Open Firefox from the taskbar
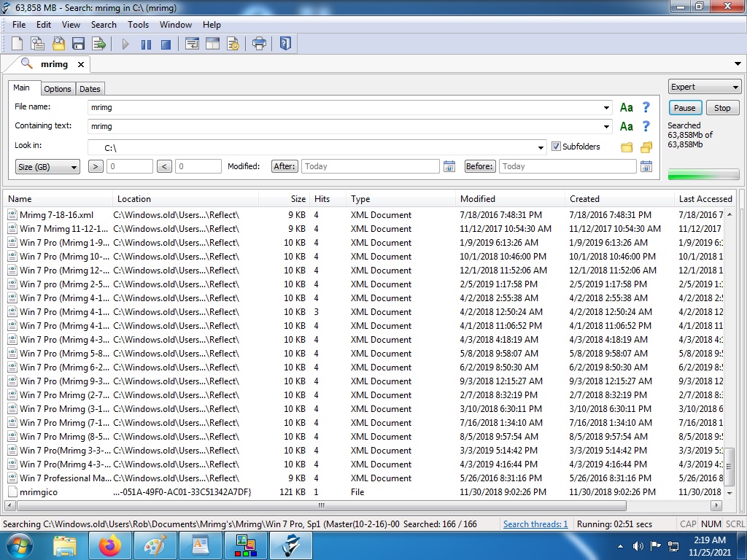Screen dimensions: 747x560 tap(111, 545)
